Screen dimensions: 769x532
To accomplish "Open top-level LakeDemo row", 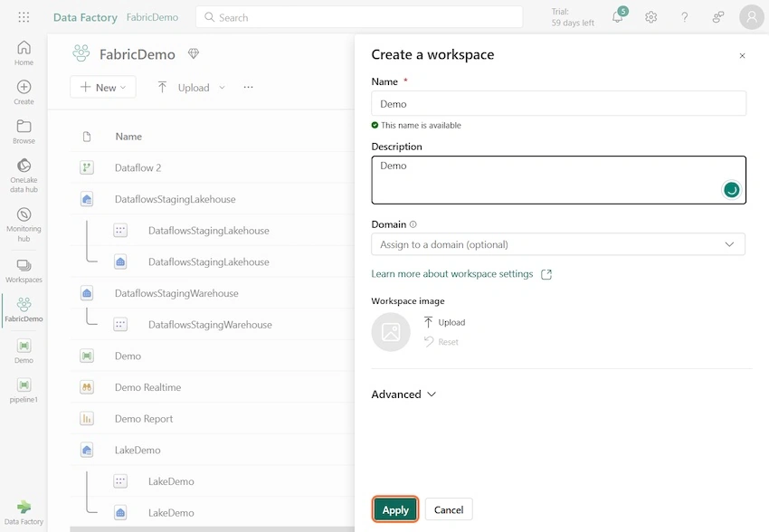I will coord(138,450).
